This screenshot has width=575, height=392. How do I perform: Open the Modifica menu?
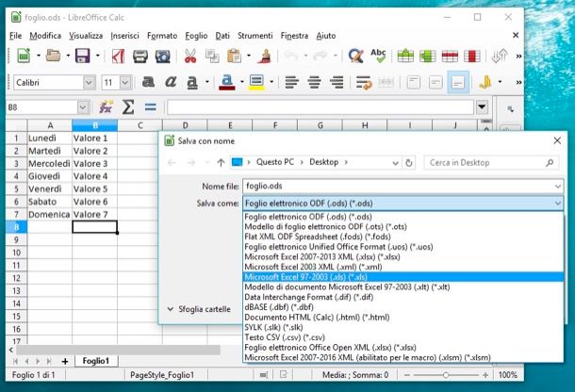pos(45,36)
